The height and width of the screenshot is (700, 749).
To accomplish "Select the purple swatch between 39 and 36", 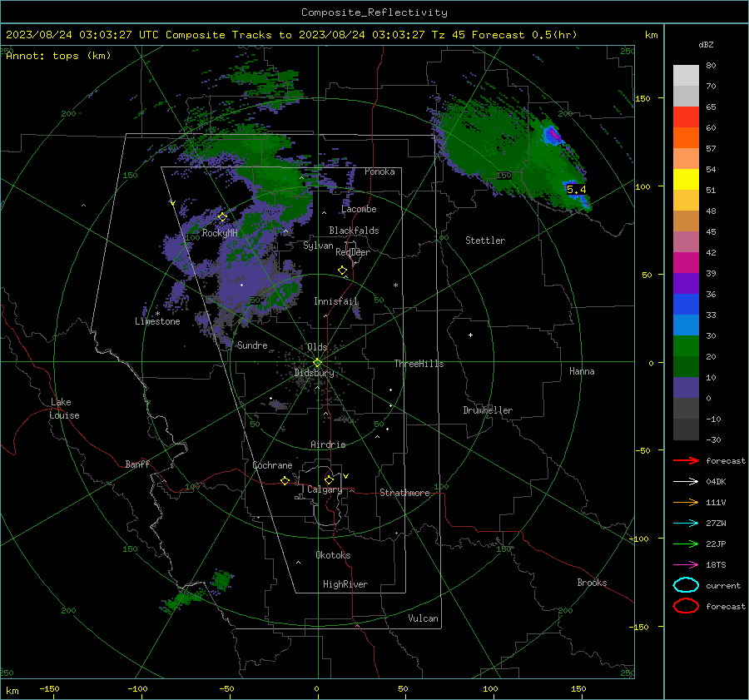I will [x=686, y=284].
